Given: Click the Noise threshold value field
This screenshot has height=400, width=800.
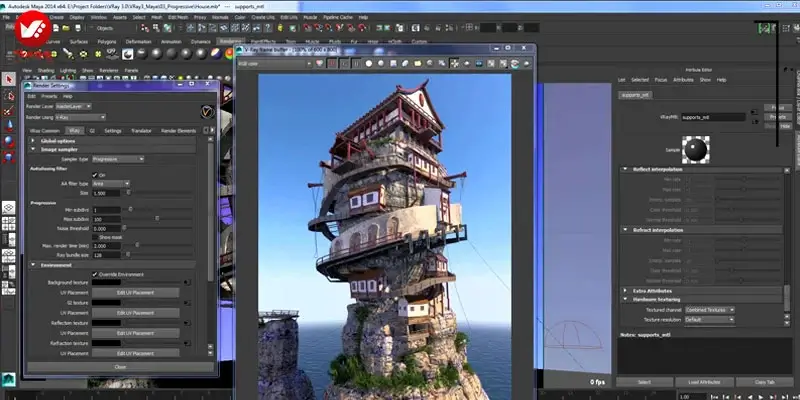Looking at the screenshot, I should tap(107, 228).
